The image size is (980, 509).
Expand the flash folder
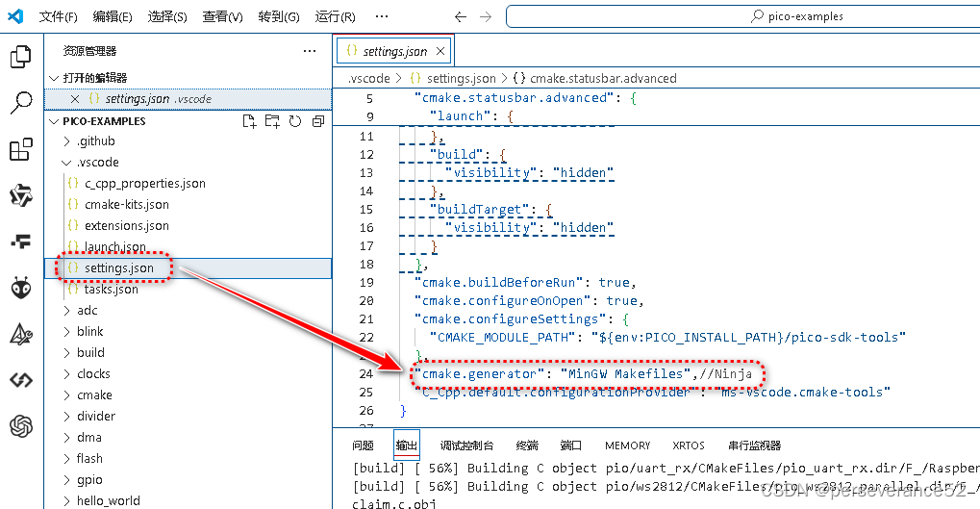tap(67, 458)
